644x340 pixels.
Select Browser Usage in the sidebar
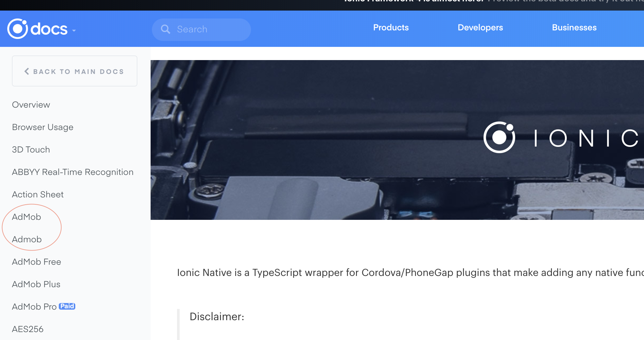tap(42, 127)
